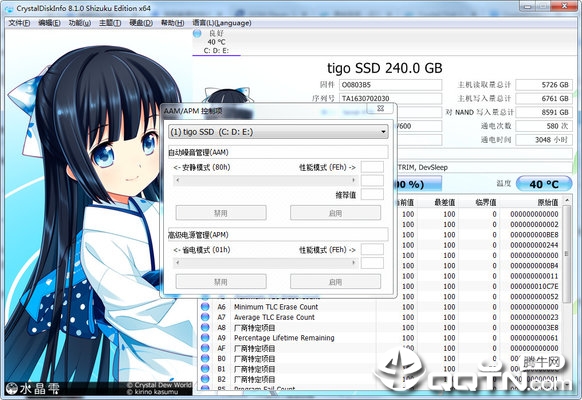Expand the (1) tigo SSD disk dropdown
The width and height of the screenshot is (582, 400).
pyautogui.click(x=278, y=132)
